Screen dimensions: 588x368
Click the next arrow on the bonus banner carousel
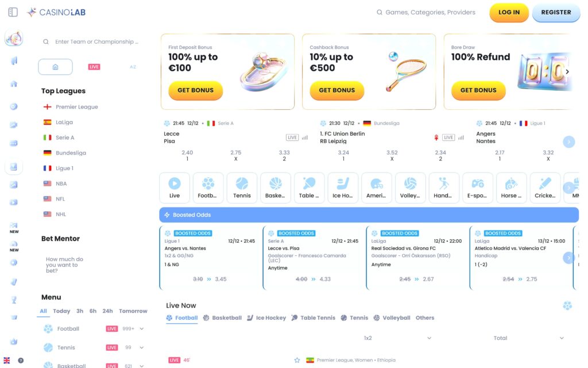567,72
